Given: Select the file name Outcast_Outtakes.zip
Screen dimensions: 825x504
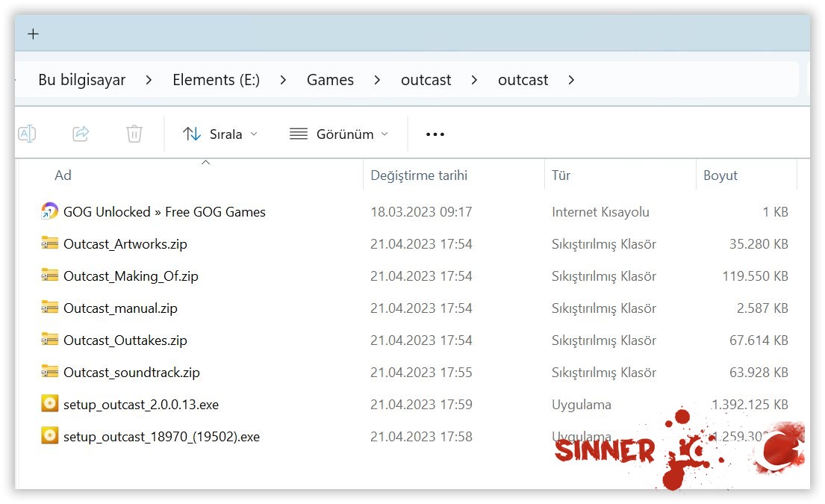Looking at the screenshot, I should click(x=125, y=340).
